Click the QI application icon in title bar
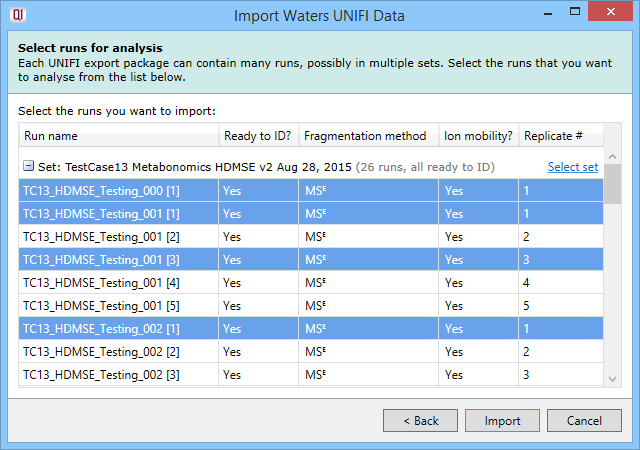 coord(18,15)
